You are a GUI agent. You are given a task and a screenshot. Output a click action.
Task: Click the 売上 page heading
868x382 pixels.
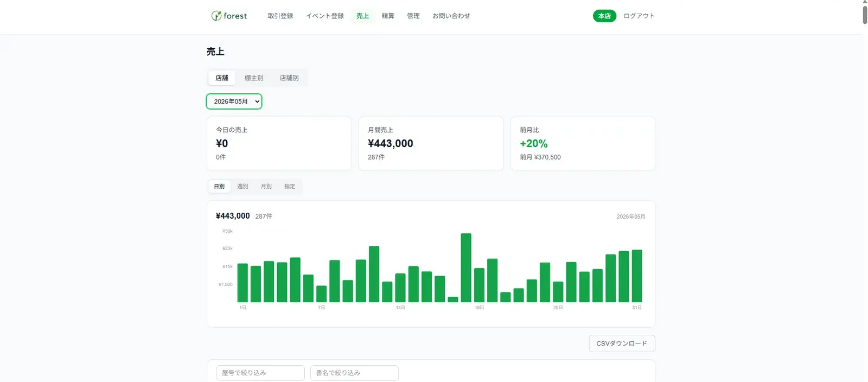click(x=215, y=52)
